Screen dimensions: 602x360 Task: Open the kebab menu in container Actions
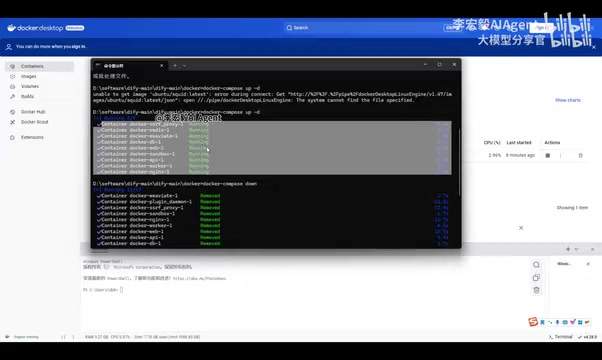click(560, 155)
